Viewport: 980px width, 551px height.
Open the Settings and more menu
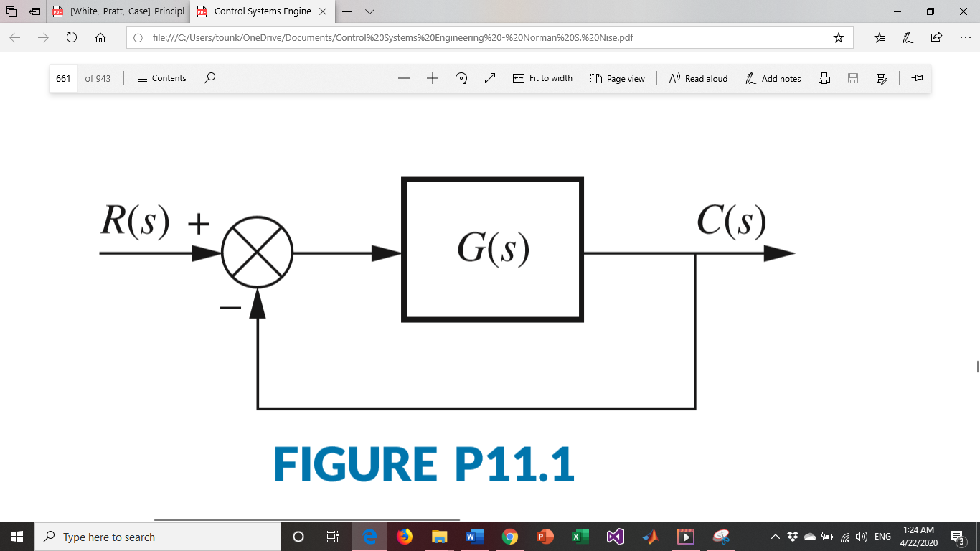965,37
